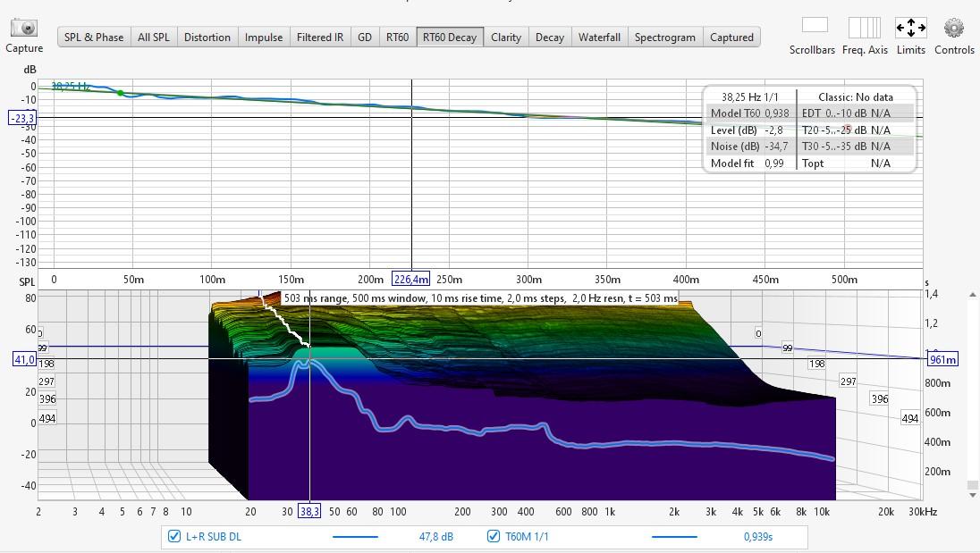Click the L+R SUB DL line sample
The image size is (980, 553).
(355, 537)
